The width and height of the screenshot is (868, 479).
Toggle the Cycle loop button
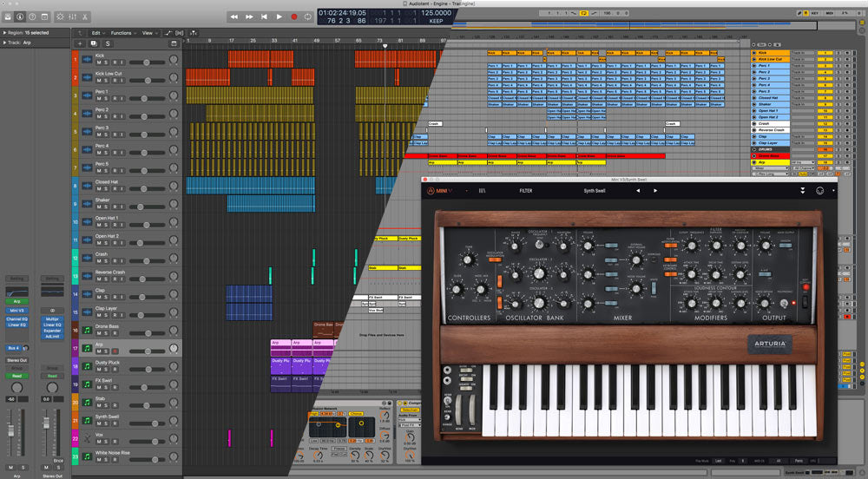click(x=308, y=16)
